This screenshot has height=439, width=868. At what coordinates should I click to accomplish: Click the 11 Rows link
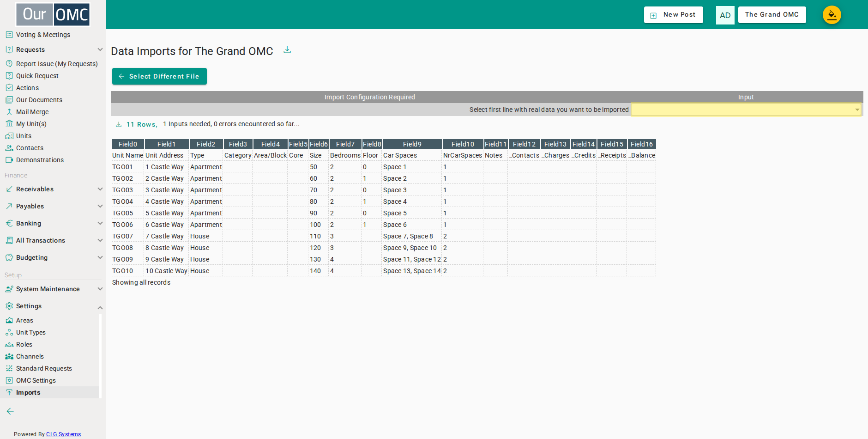point(142,124)
